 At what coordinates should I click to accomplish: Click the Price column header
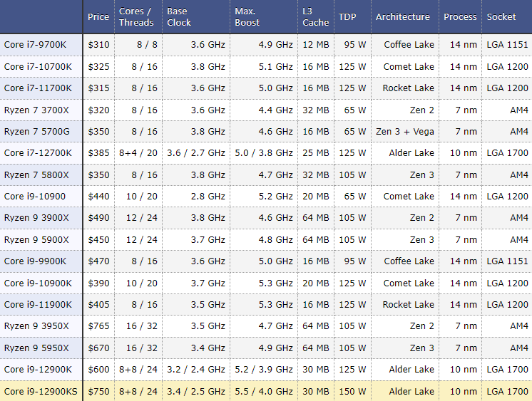coord(98,16)
